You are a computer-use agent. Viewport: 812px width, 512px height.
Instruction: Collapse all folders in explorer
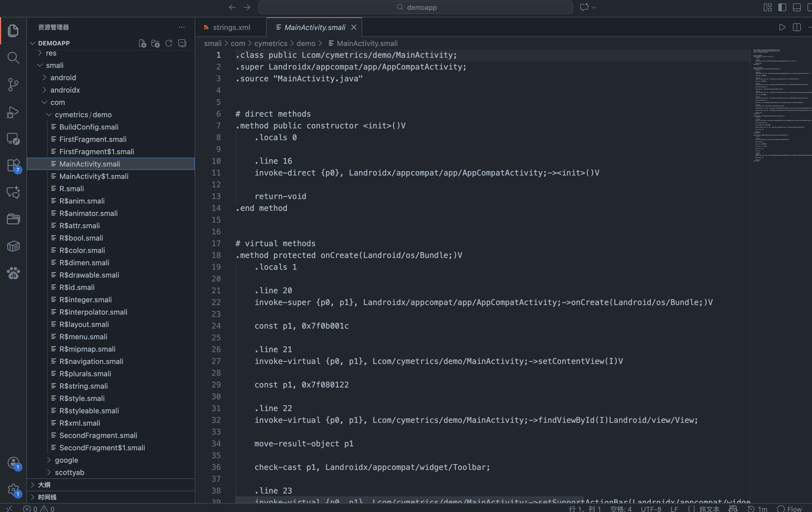coord(182,43)
